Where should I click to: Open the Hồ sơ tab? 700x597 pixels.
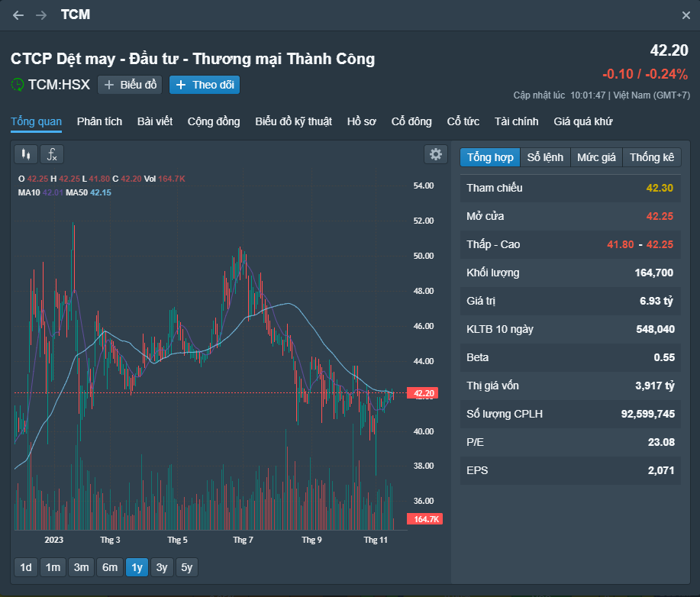(362, 121)
